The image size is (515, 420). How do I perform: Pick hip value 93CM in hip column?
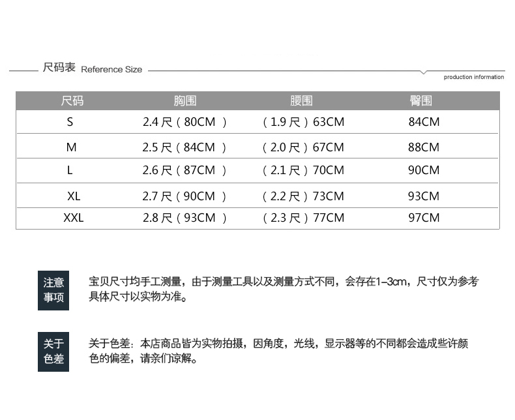coord(424,196)
